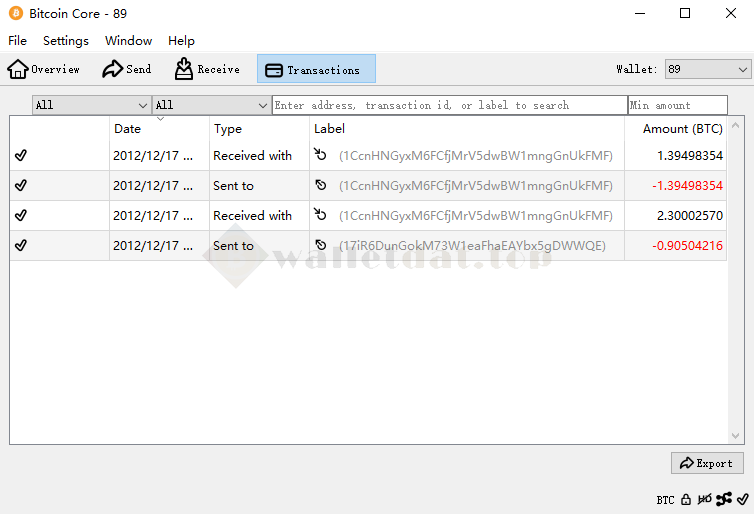754x514 pixels.
Task: Click the Min amount input field
Action: point(677,105)
